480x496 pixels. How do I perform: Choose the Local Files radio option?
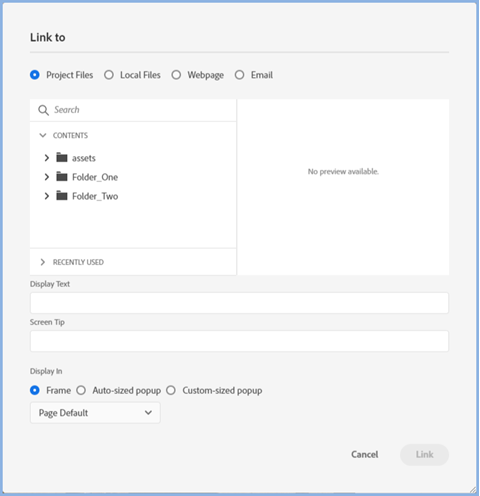pos(109,75)
